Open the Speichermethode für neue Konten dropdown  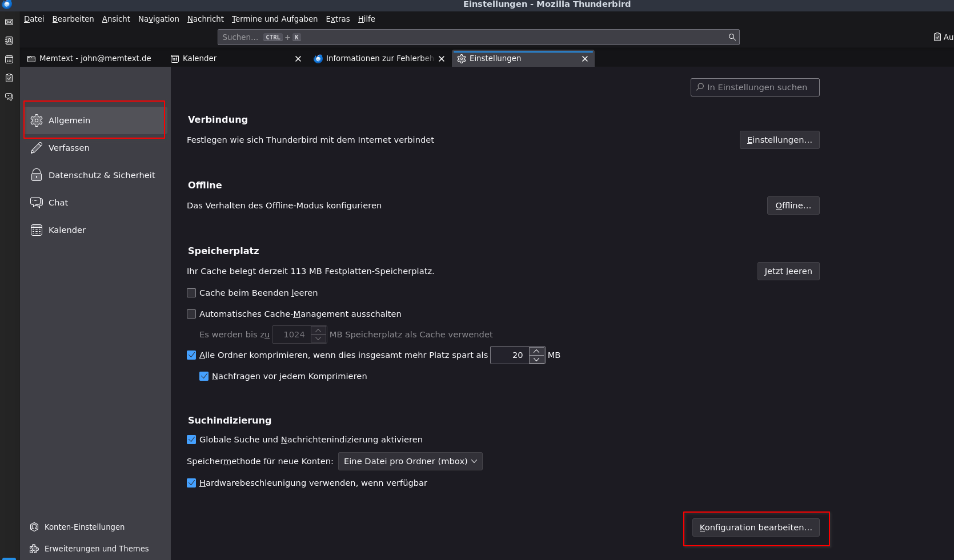point(410,461)
